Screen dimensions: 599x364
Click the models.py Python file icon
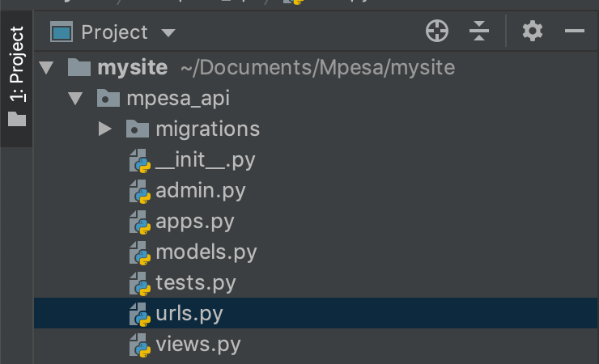pos(140,252)
